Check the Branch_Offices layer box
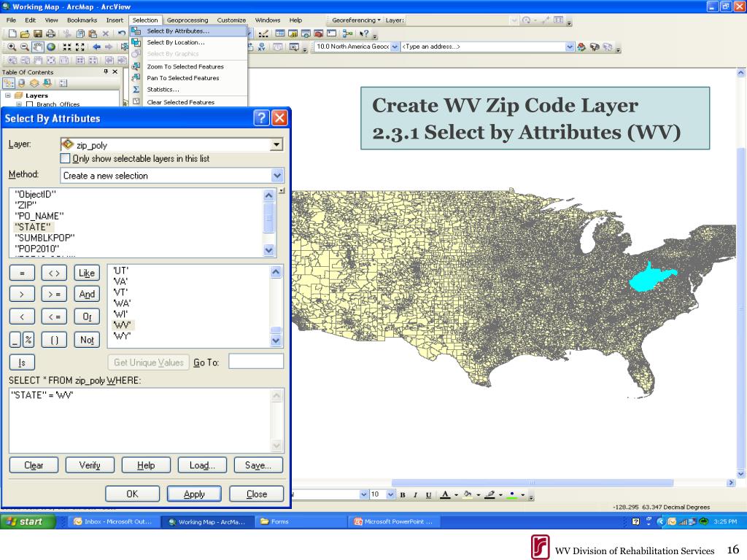747x560 pixels. point(29,104)
